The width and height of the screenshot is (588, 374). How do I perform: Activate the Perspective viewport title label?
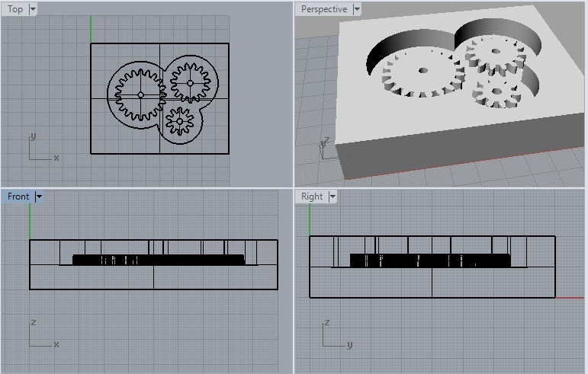[324, 9]
